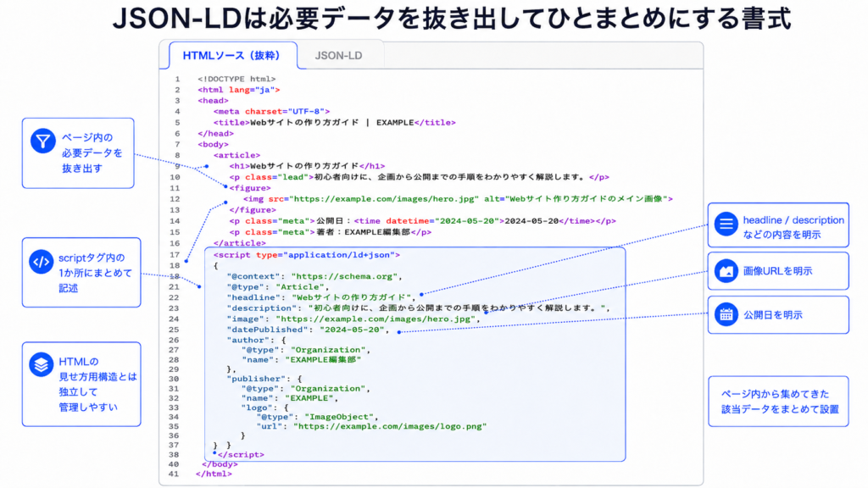Click the <!DOCTYPE html> code line
Screen dimensions: 868x488
(236, 79)
